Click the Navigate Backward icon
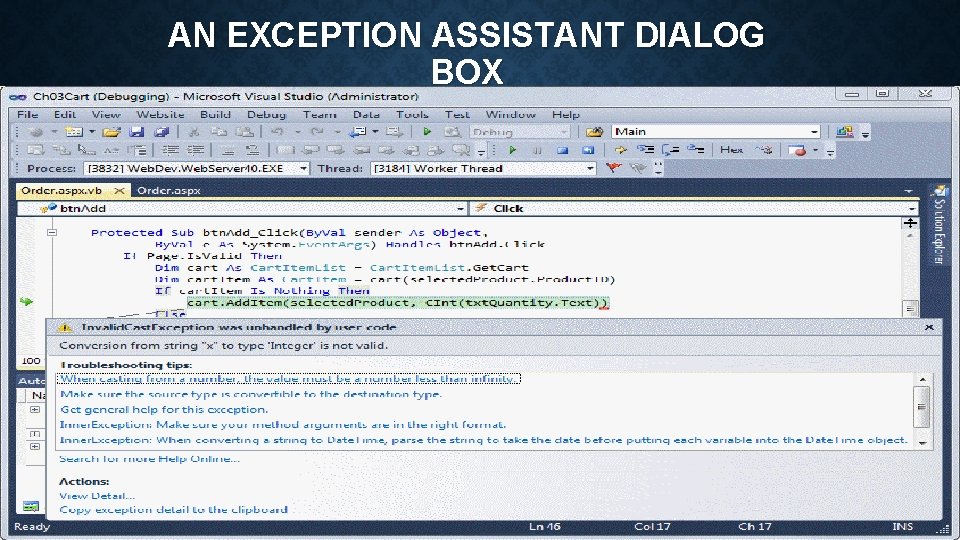Screen dimensions: 960x540 [358, 132]
